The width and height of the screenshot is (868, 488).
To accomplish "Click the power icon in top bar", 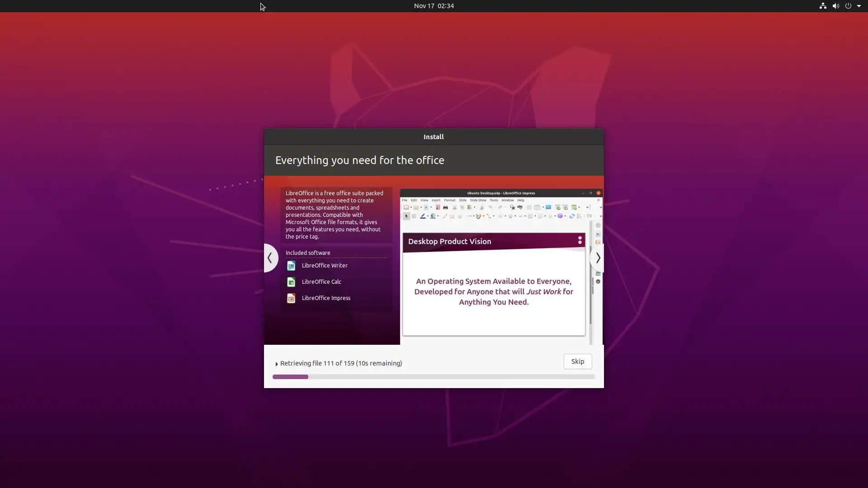I will click(x=848, y=6).
